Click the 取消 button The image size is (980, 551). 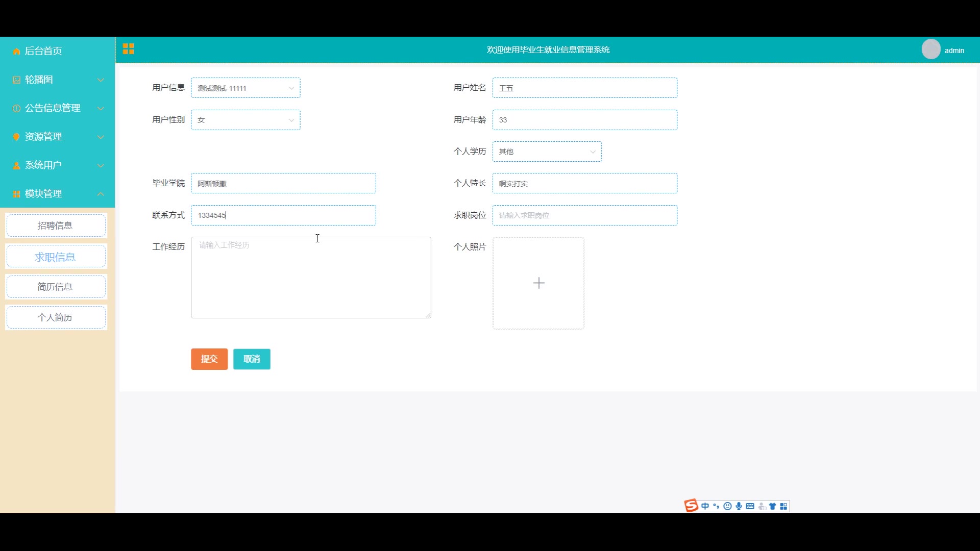[252, 359]
